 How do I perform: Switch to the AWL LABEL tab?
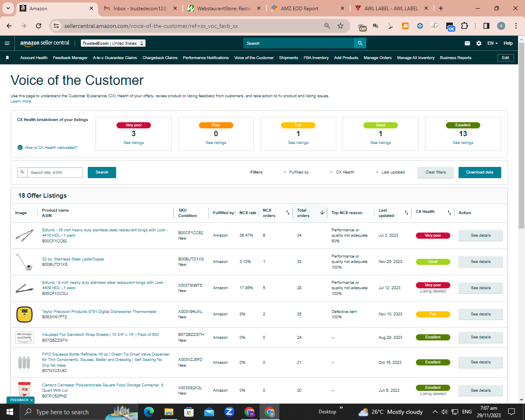point(391,8)
